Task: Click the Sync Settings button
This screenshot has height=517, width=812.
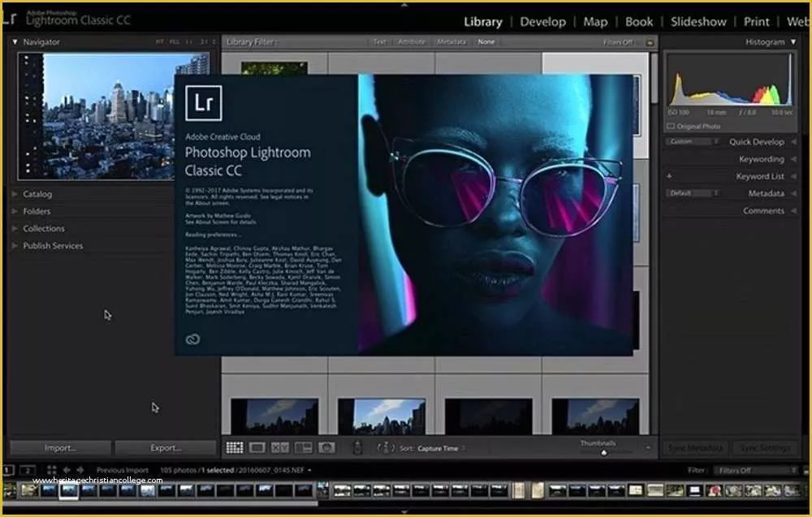Action: [765, 448]
